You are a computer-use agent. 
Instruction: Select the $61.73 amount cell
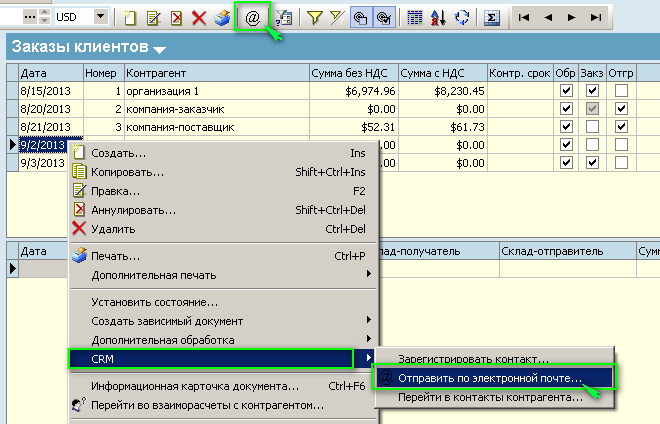[x=443, y=127]
